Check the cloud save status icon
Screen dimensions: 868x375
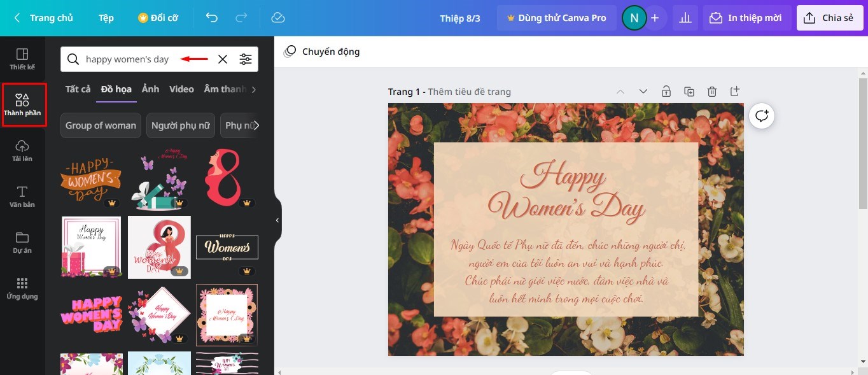pos(278,18)
